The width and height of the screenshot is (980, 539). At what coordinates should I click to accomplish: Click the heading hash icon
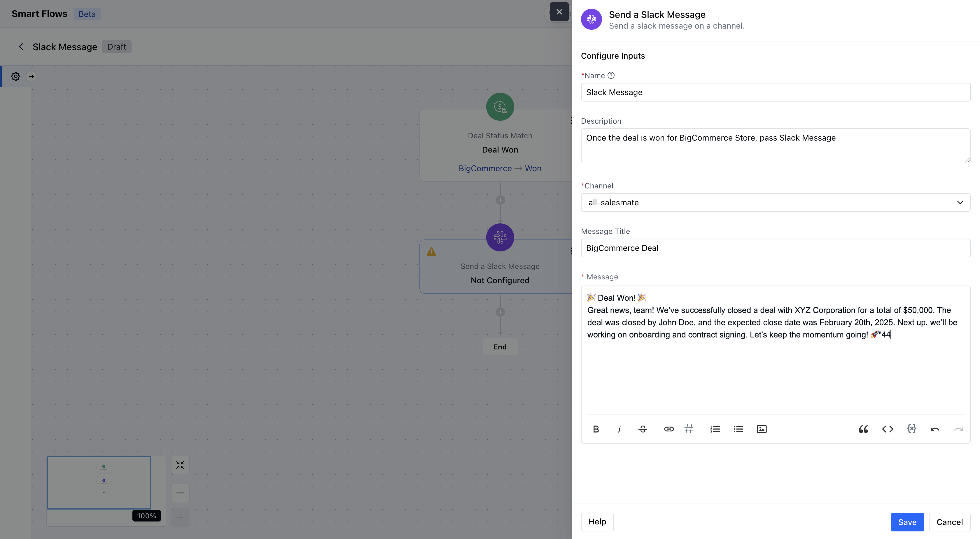pyautogui.click(x=689, y=429)
